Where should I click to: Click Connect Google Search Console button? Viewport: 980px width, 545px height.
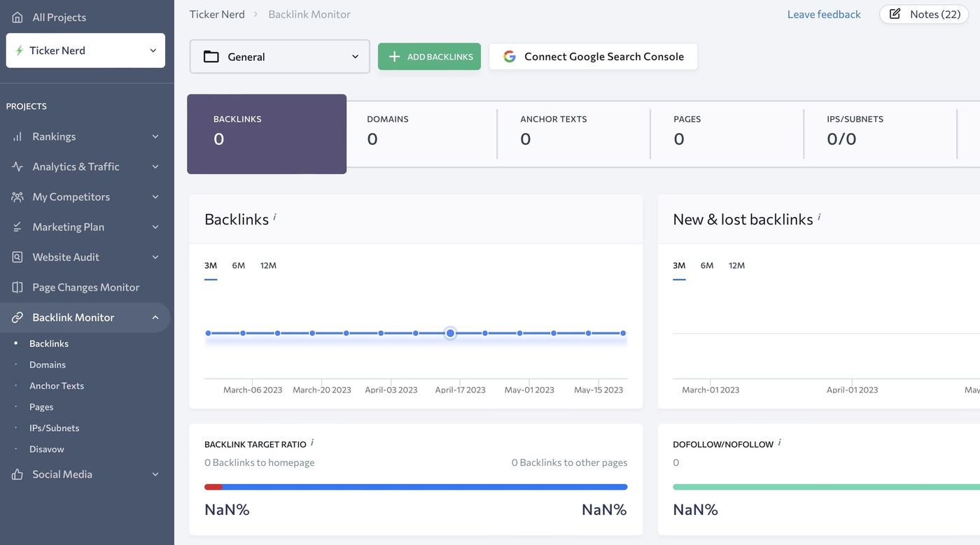(593, 57)
